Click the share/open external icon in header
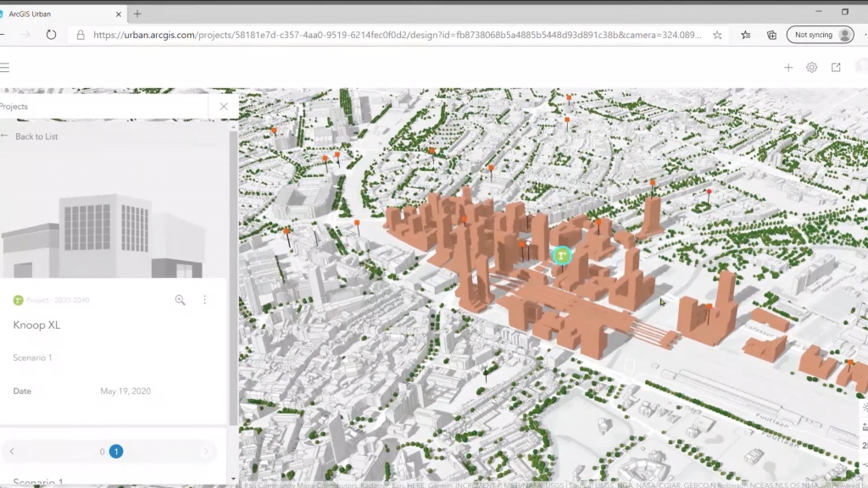 [x=836, y=68]
